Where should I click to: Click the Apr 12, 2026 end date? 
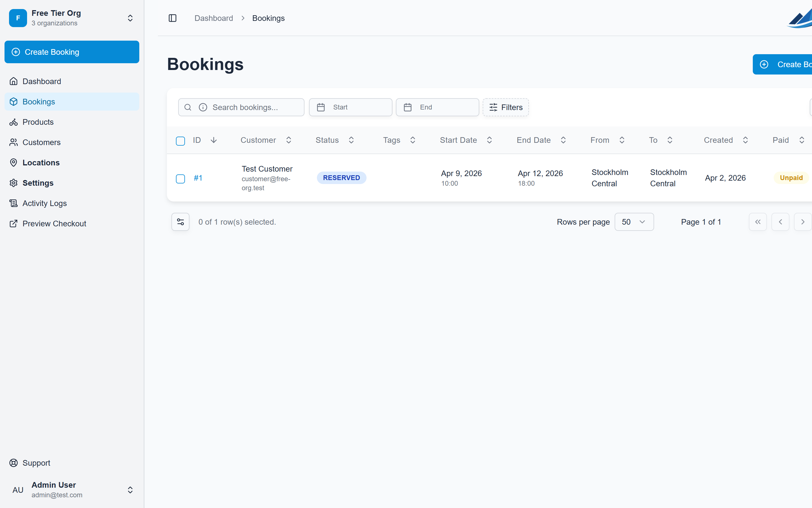coord(540,173)
